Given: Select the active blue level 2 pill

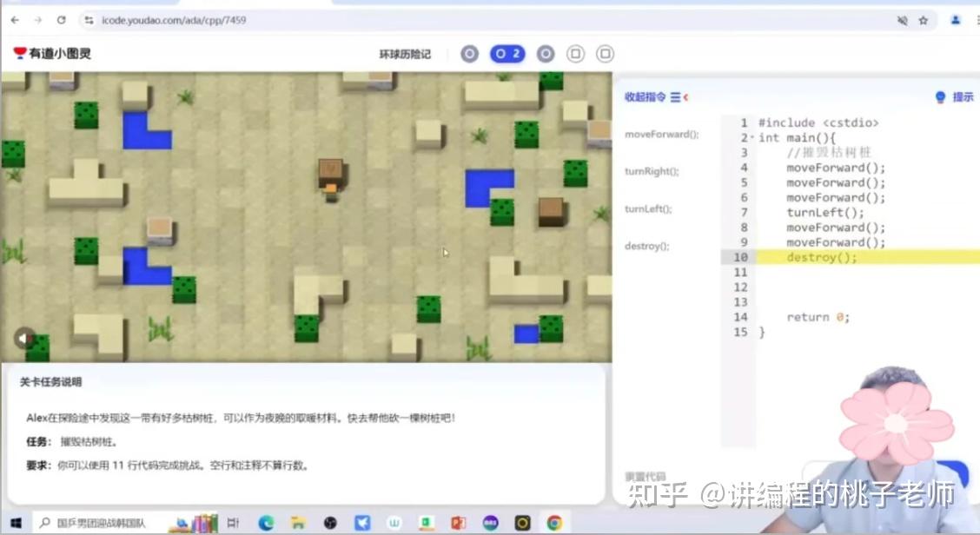Looking at the screenshot, I should (507, 54).
